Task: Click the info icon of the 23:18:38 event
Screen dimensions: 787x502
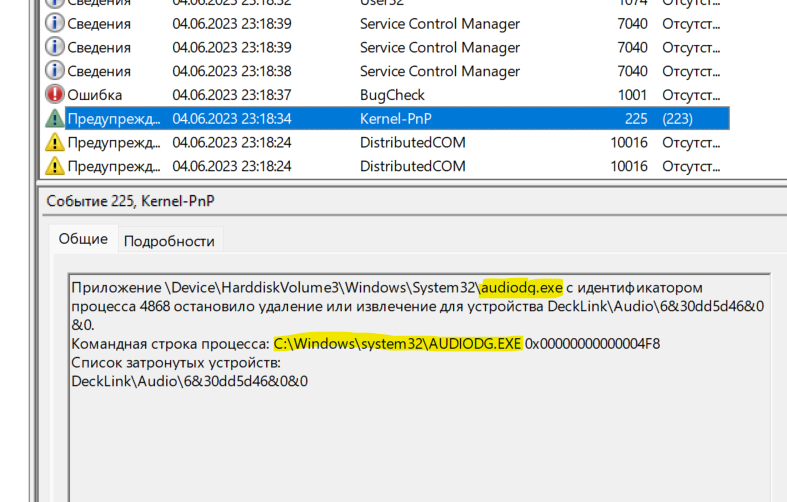Action: pos(55,71)
